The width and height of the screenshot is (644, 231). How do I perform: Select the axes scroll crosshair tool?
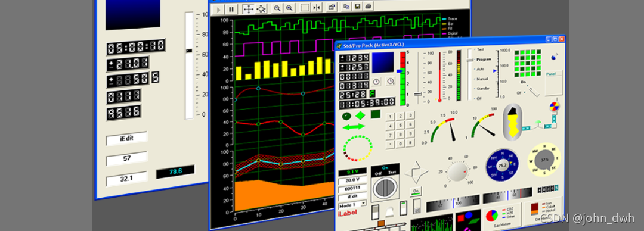pos(249,8)
